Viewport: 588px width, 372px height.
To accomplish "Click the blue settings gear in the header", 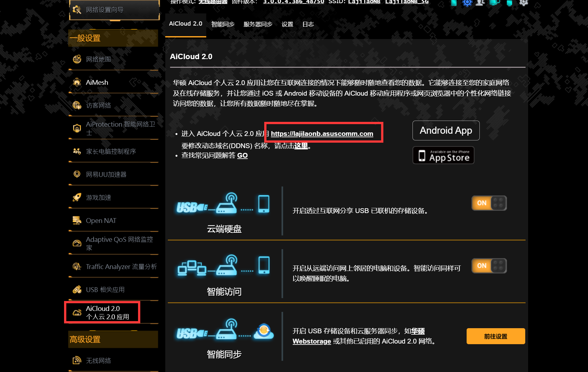I will (x=467, y=3).
